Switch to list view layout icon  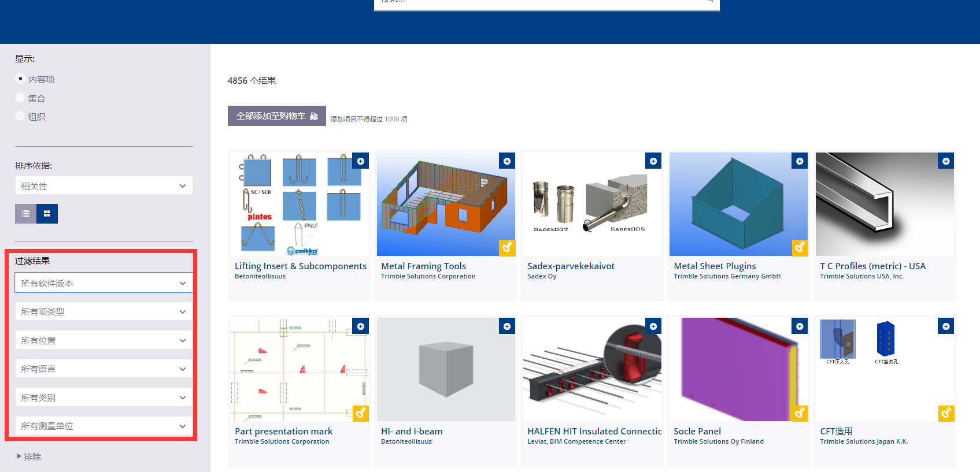25,214
